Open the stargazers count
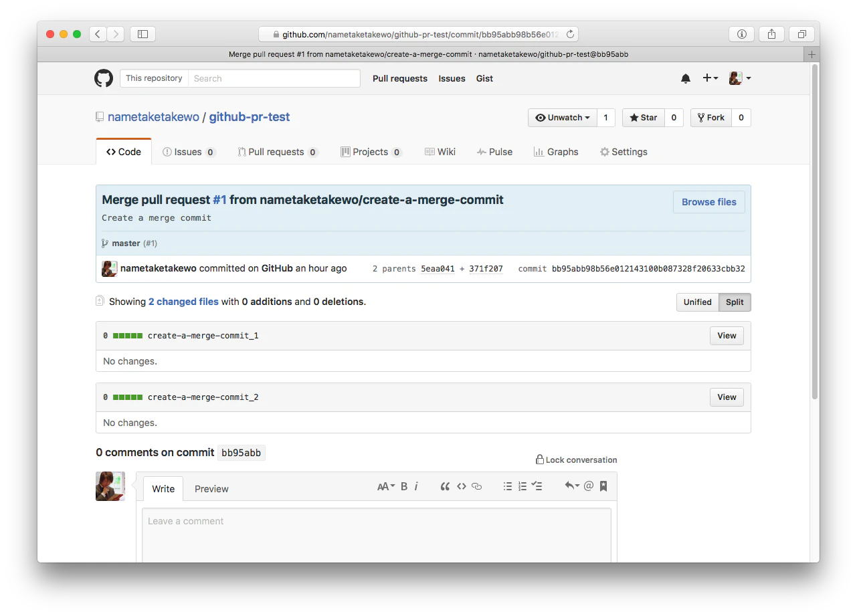The height and width of the screenshot is (616, 857). coord(674,118)
